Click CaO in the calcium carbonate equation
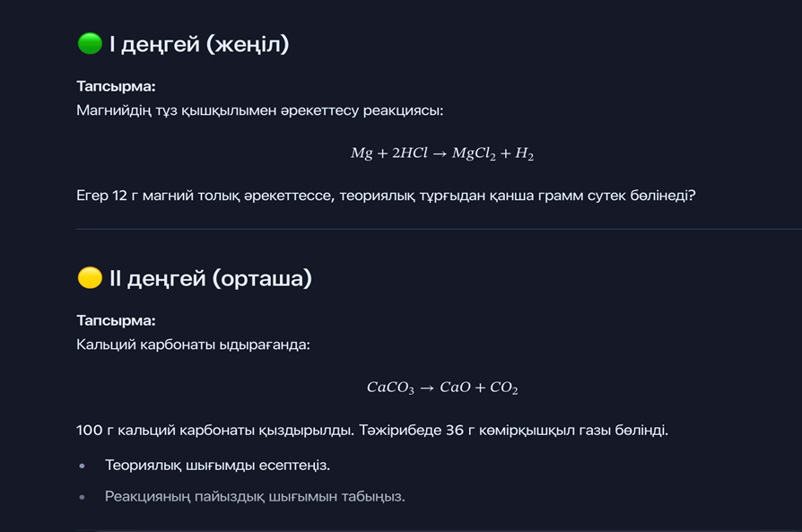 click(x=455, y=388)
